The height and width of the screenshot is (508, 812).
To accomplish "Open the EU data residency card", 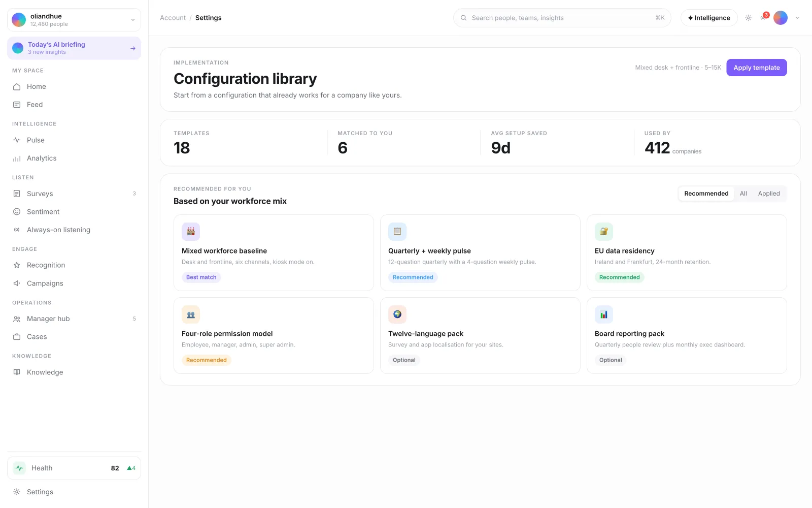I will [x=687, y=252].
